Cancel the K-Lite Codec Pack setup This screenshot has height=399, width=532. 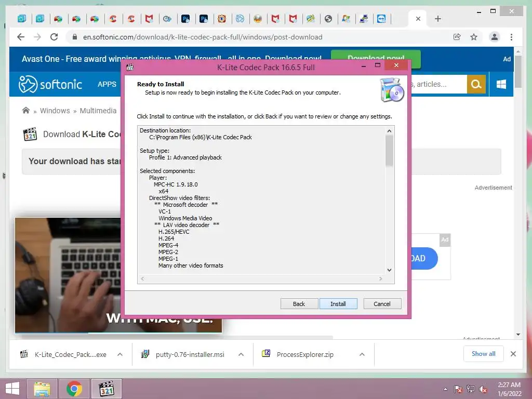click(x=382, y=303)
